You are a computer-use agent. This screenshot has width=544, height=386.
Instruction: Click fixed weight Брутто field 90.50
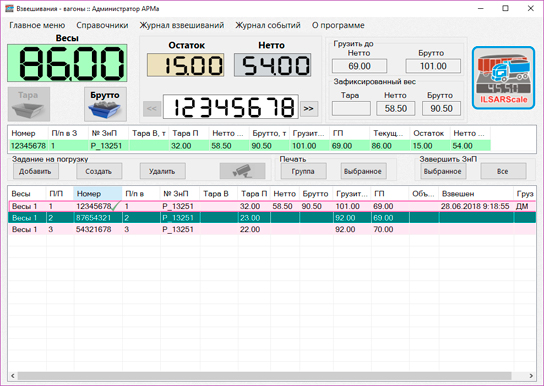441,109
